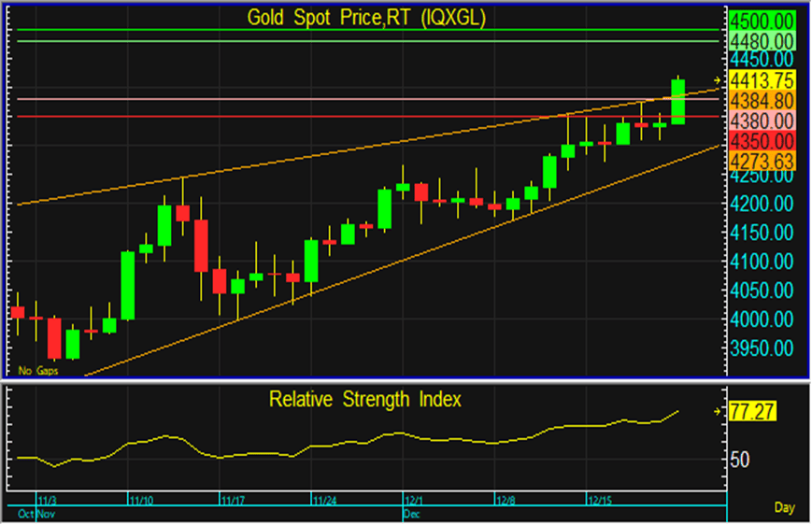Screen dimensions: 812x525
Task: Select the bright green 4500.00 level tag
Action: pos(762,21)
